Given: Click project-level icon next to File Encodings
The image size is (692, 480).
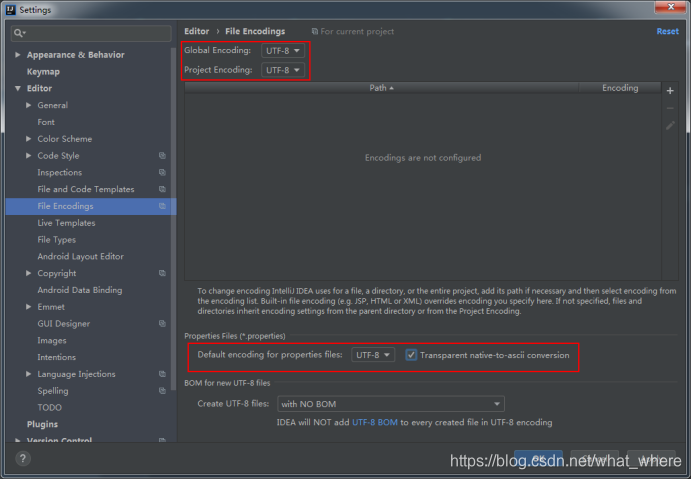Looking at the screenshot, I should pos(162,206).
